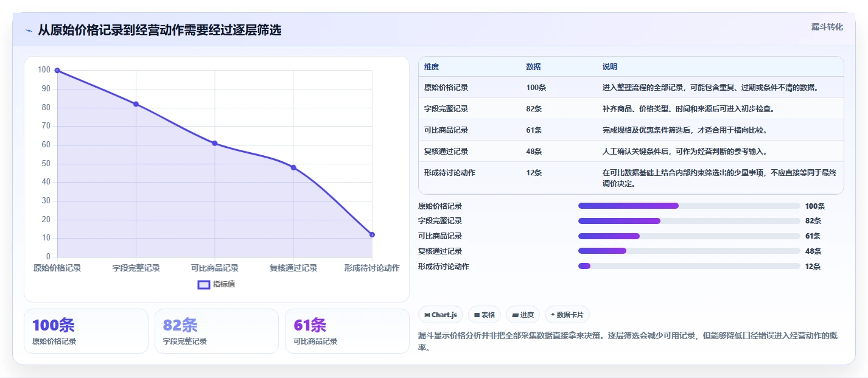Click the y-axis label 90
Image resolution: width=868 pixels, height=378 pixels.
pyautogui.click(x=46, y=89)
